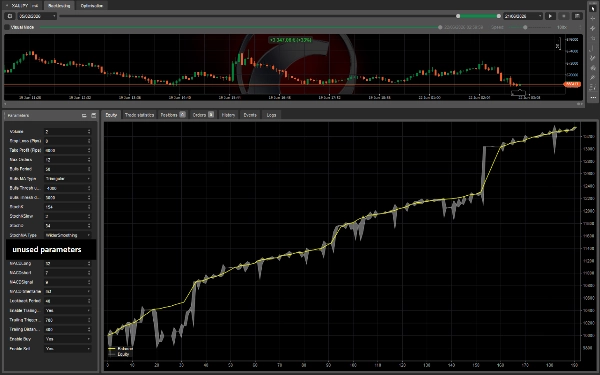Open the Bulls MA Type dropdown

coord(68,179)
